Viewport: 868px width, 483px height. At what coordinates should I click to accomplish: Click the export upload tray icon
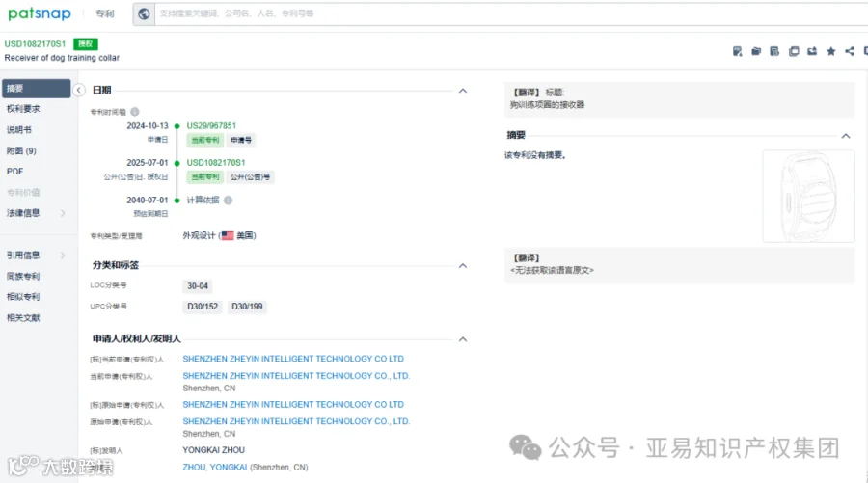(812, 51)
